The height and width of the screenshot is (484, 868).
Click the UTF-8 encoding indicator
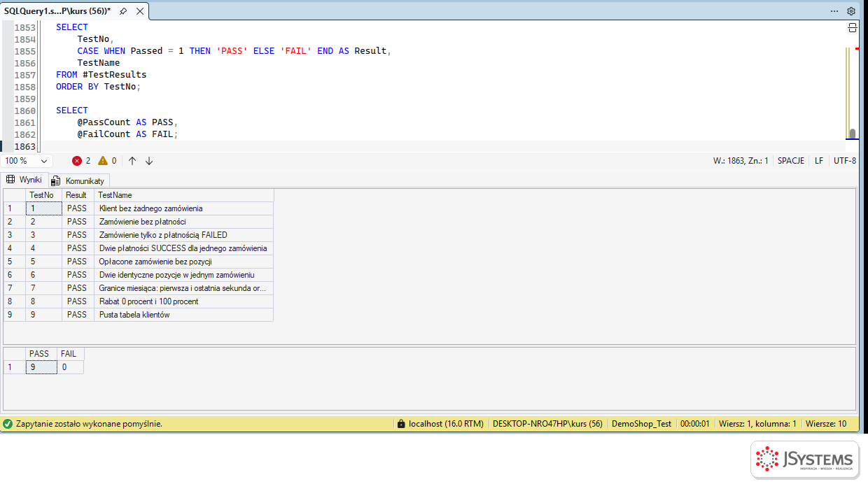[x=845, y=161]
